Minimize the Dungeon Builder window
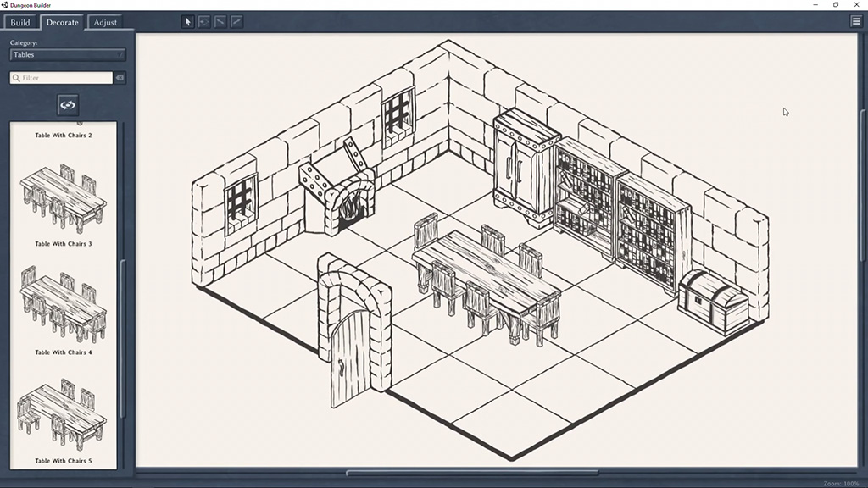This screenshot has height=488, width=868. tap(815, 5)
